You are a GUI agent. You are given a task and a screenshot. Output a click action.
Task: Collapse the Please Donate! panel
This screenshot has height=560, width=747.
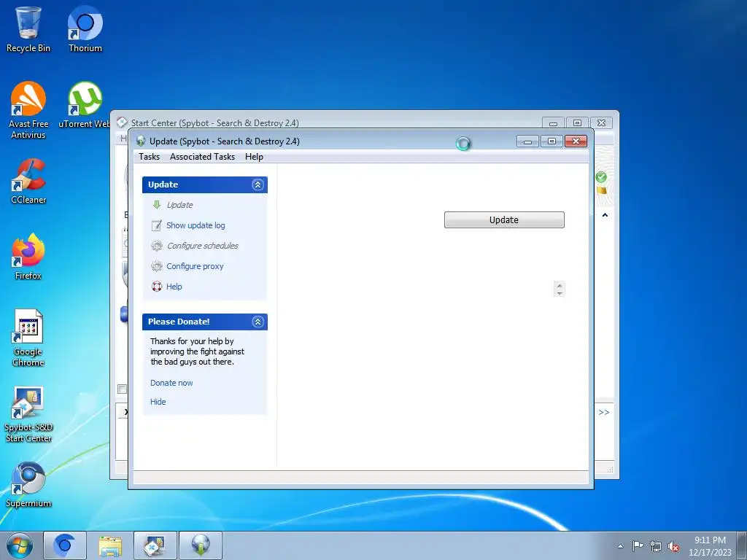(258, 322)
